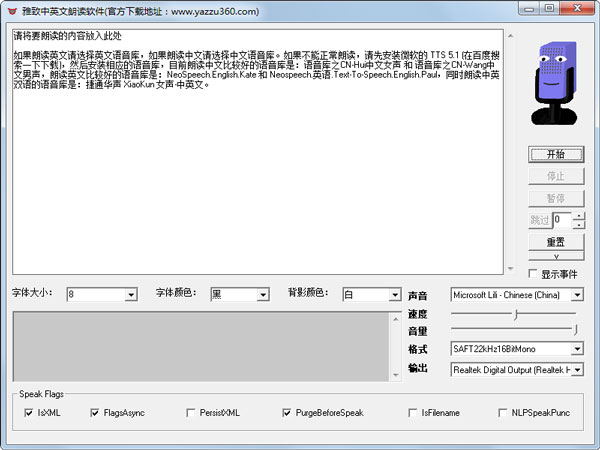This screenshot has width=600, height=450.
Task: Click inside the main reading text area
Action: (x=260, y=180)
